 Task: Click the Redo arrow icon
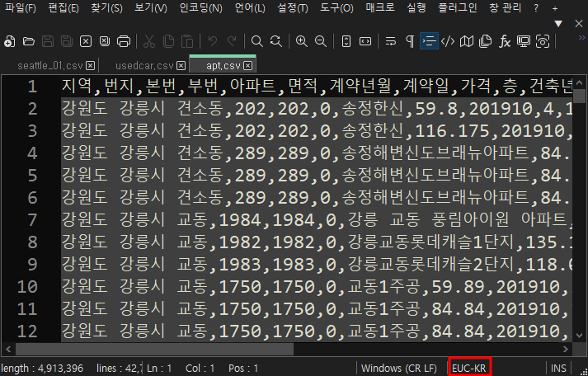232,41
